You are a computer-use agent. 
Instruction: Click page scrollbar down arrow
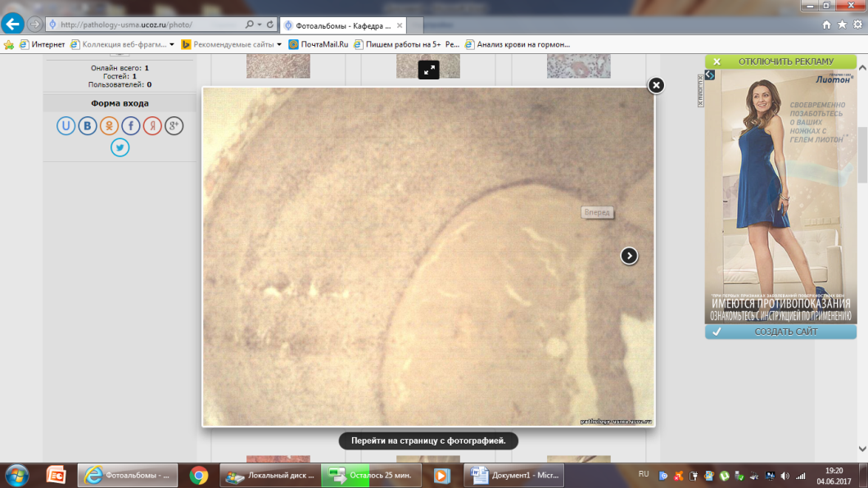point(862,449)
